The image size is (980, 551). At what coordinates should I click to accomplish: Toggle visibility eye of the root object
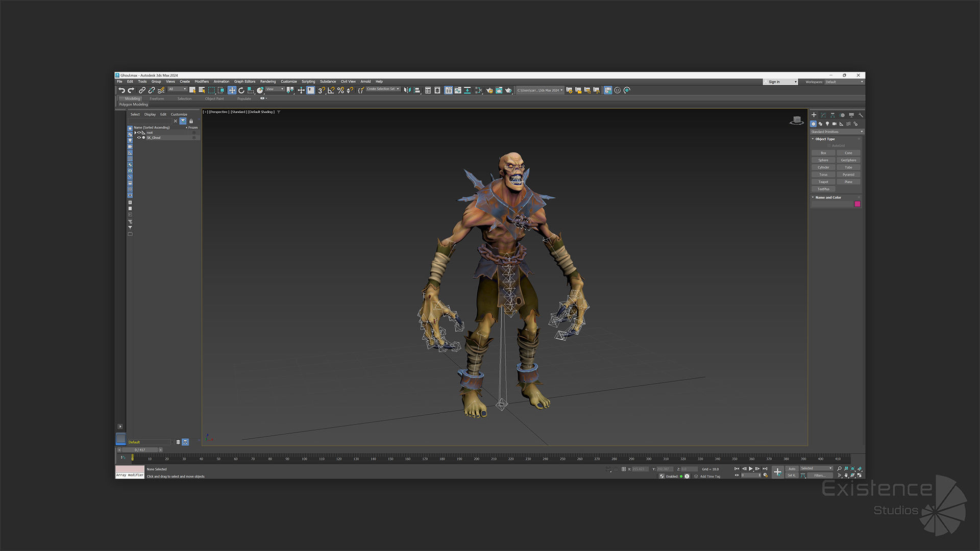pos(139,133)
